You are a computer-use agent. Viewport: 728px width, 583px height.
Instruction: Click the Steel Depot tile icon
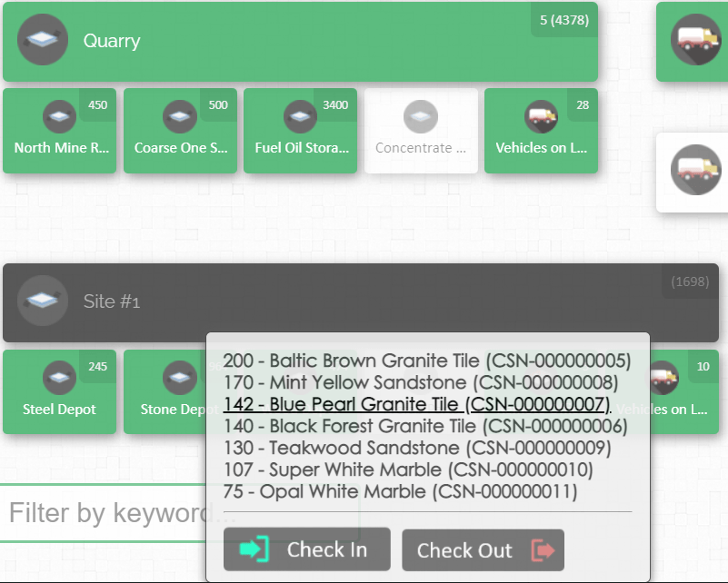pos(59,377)
